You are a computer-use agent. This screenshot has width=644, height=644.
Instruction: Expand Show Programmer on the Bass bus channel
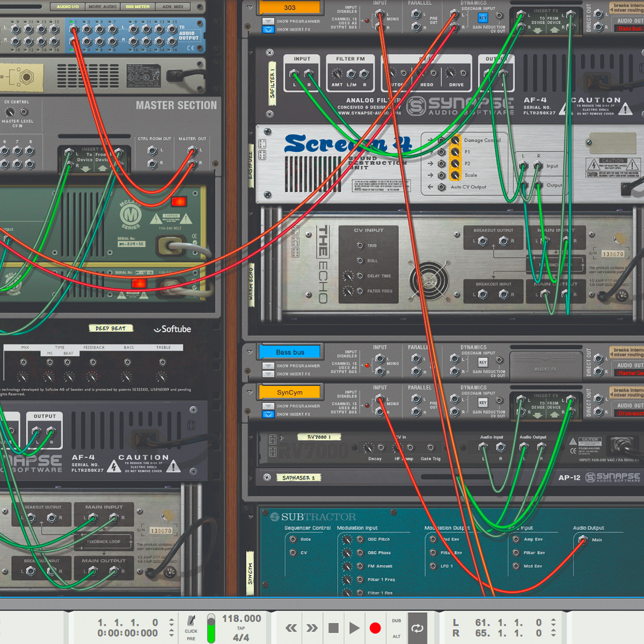(x=268, y=366)
